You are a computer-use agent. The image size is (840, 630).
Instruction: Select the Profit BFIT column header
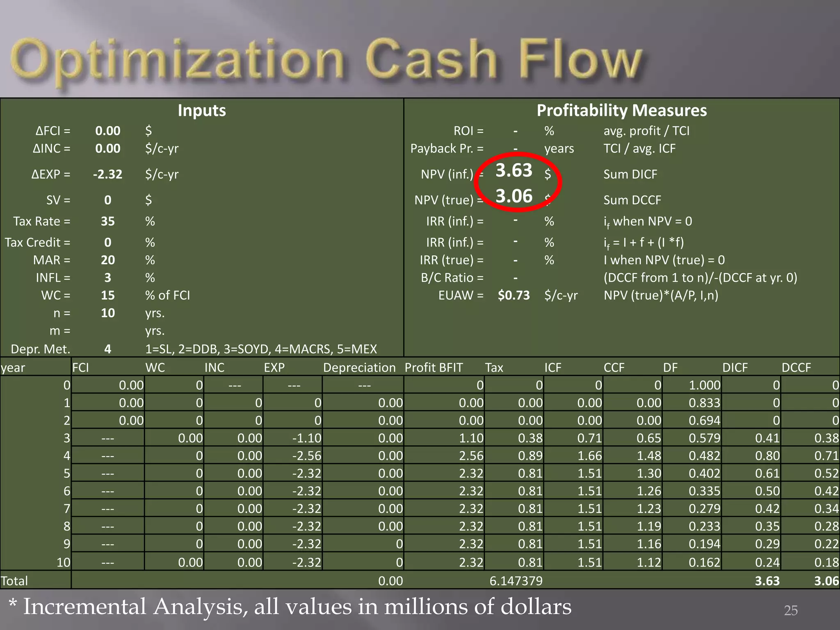coord(433,367)
